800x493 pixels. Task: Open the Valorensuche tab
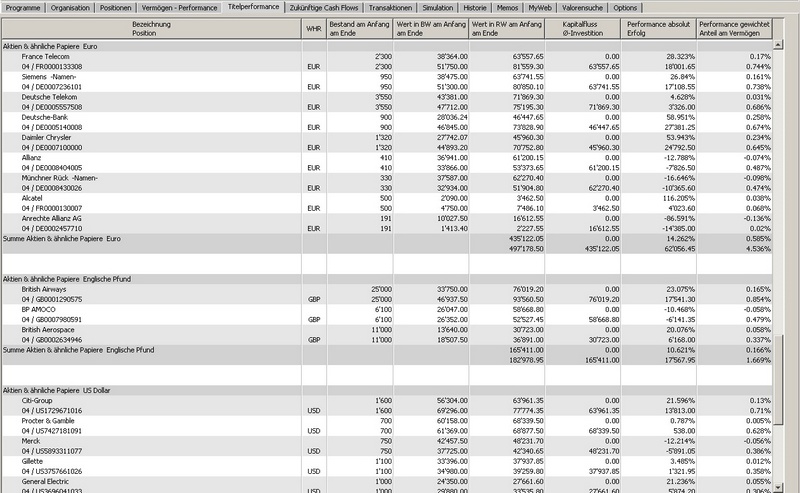[x=582, y=8]
